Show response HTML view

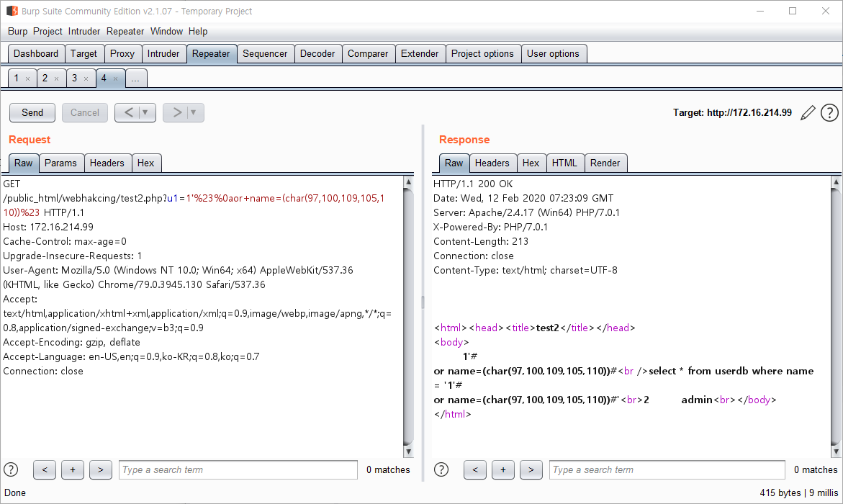coord(564,163)
